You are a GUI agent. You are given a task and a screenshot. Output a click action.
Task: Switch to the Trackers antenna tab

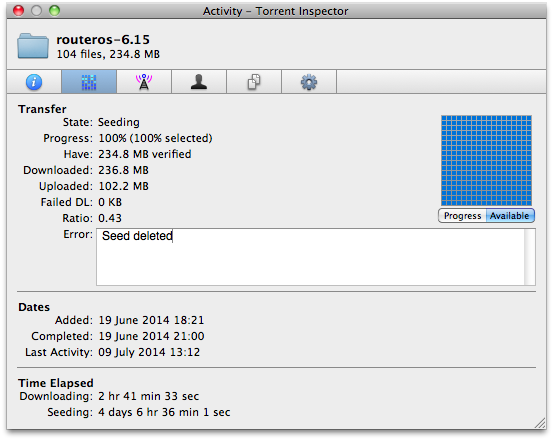point(144,82)
